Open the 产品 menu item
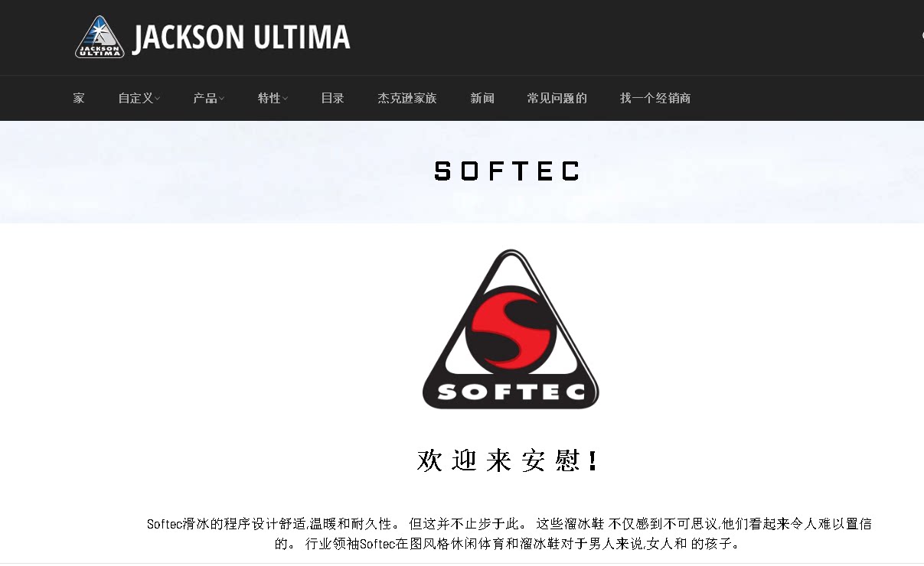 point(205,98)
